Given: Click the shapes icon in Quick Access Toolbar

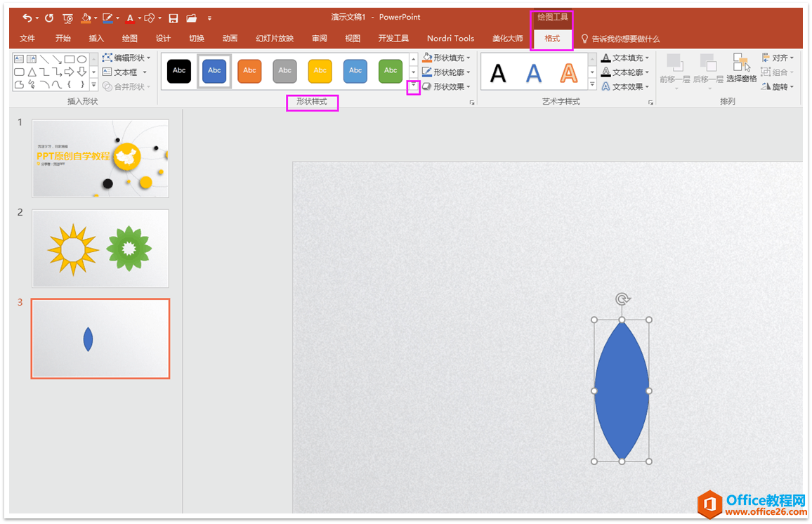Looking at the screenshot, I should tap(149, 18).
